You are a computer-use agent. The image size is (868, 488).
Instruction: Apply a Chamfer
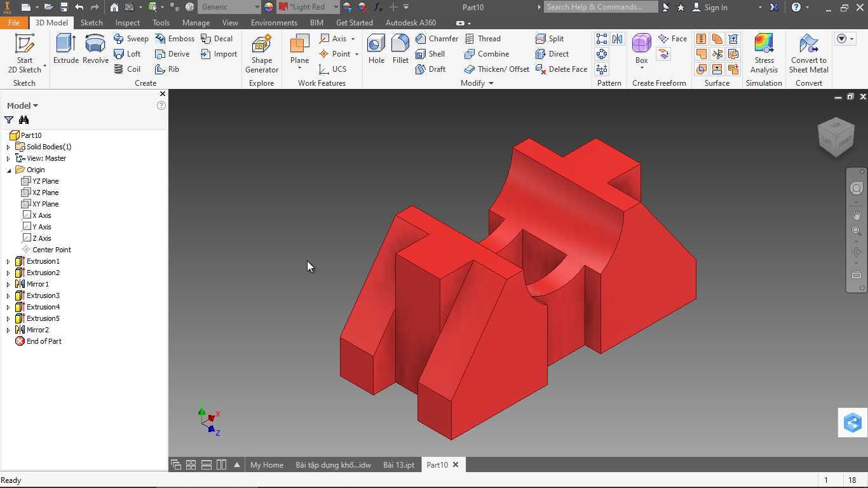(437, 39)
